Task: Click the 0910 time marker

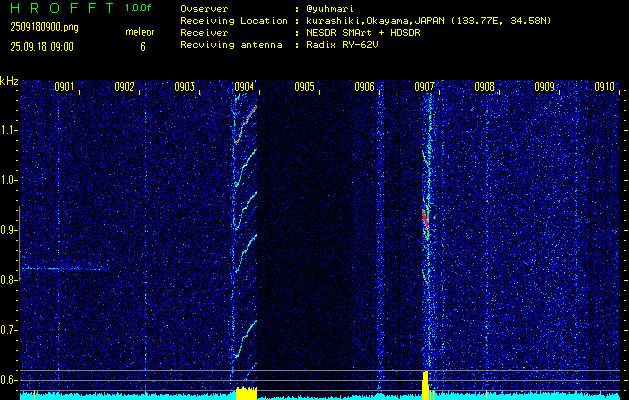Action: tap(605, 87)
